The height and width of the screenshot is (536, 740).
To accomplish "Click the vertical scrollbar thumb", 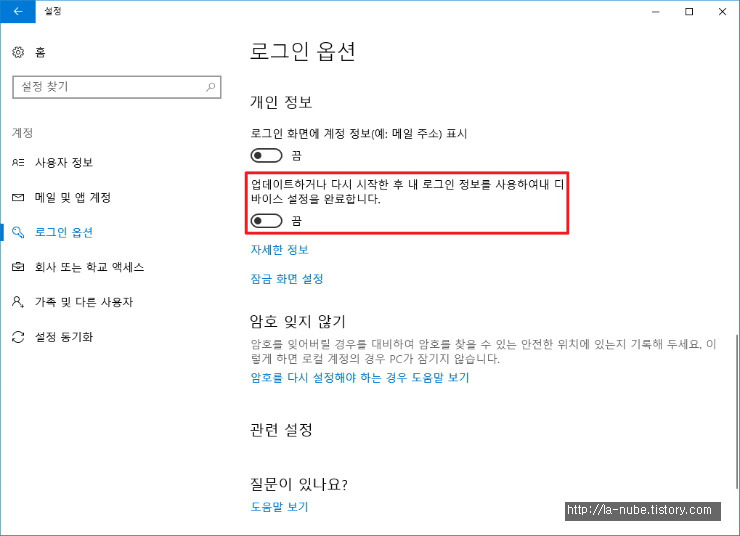I will (x=737, y=411).
